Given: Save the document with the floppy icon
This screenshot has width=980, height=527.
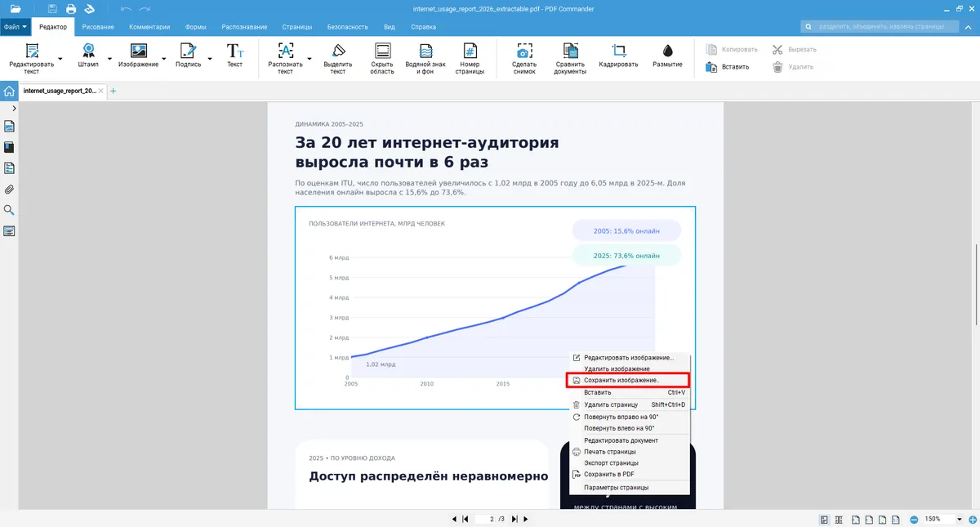Looking at the screenshot, I should click(52, 9).
